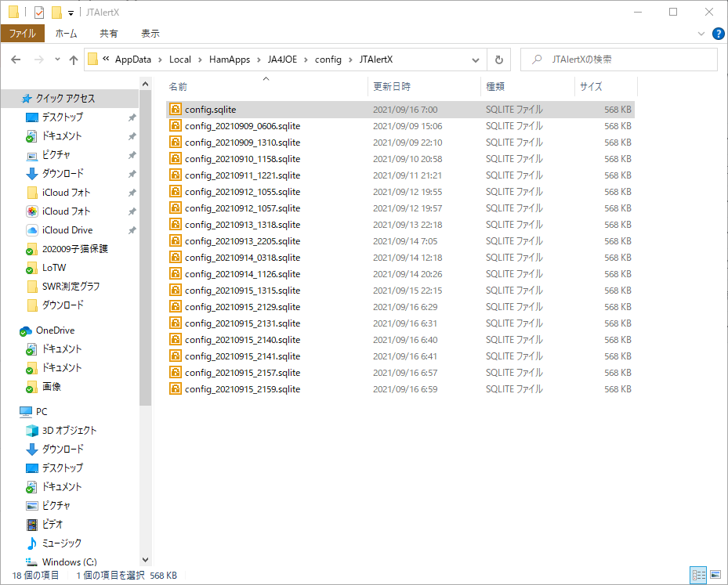Open the 表示 ribbon tab
The height and width of the screenshot is (585, 728).
[150, 34]
